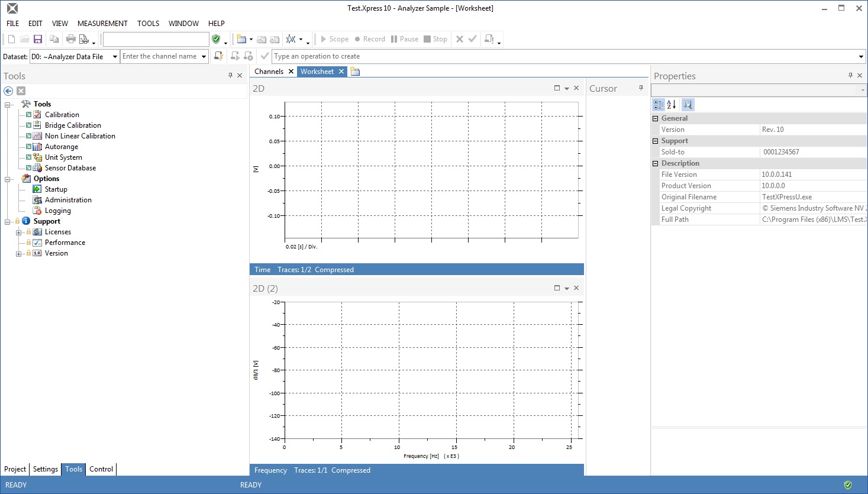
Task: Click the checkmark icon before operation field
Action: tap(264, 56)
